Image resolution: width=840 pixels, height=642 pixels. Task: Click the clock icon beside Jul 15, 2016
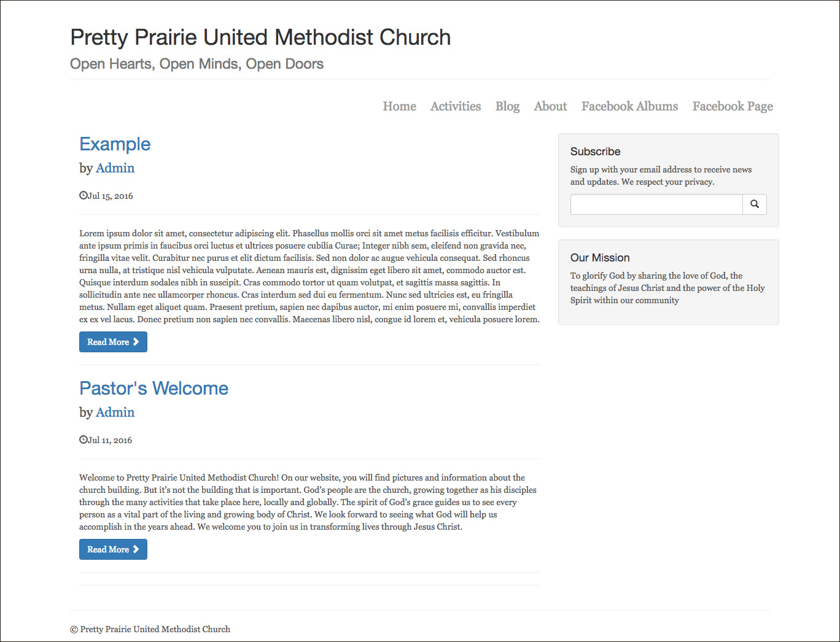(x=84, y=196)
